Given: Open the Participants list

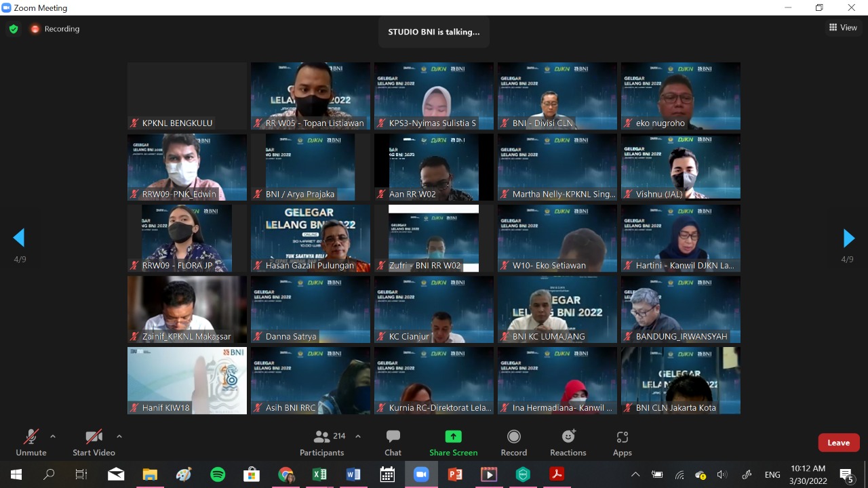Looking at the screenshot, I should 323,443.
